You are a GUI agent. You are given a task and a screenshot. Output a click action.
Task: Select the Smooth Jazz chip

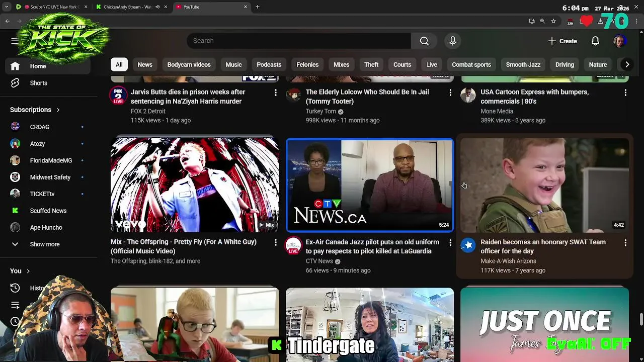click(523, 64)
